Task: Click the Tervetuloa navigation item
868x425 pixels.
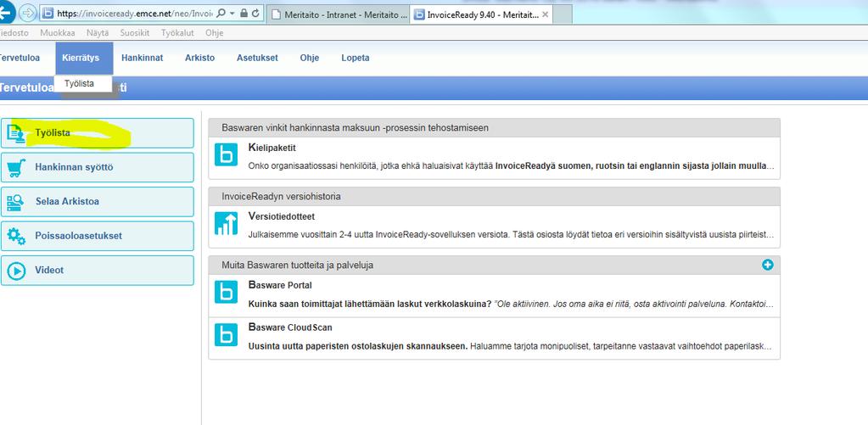Action: (20, 58)
